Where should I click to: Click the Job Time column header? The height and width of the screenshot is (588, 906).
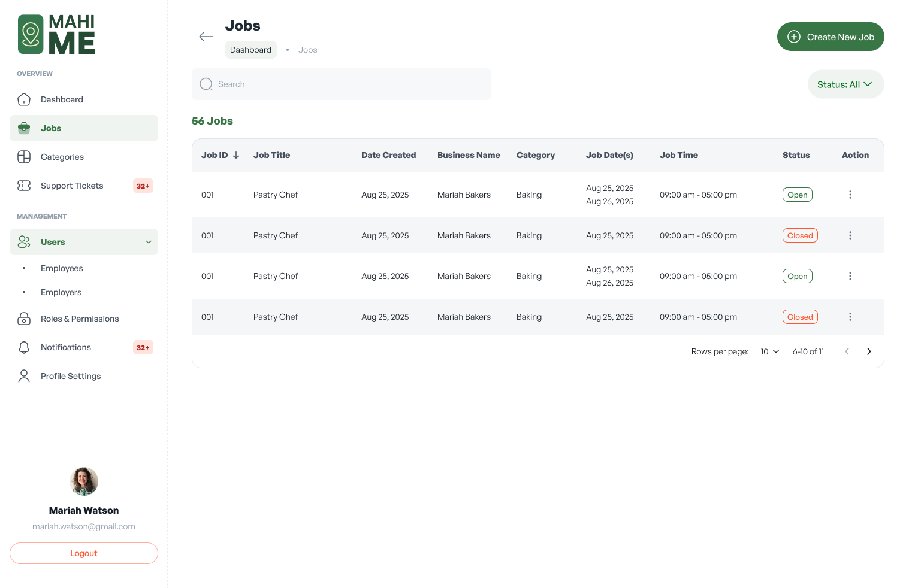[679, 155]
